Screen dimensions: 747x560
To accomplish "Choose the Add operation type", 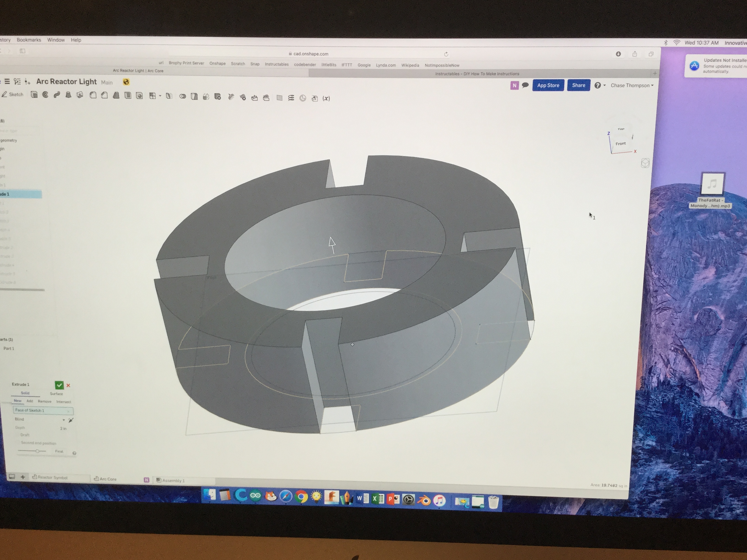I will click(30, 401).
